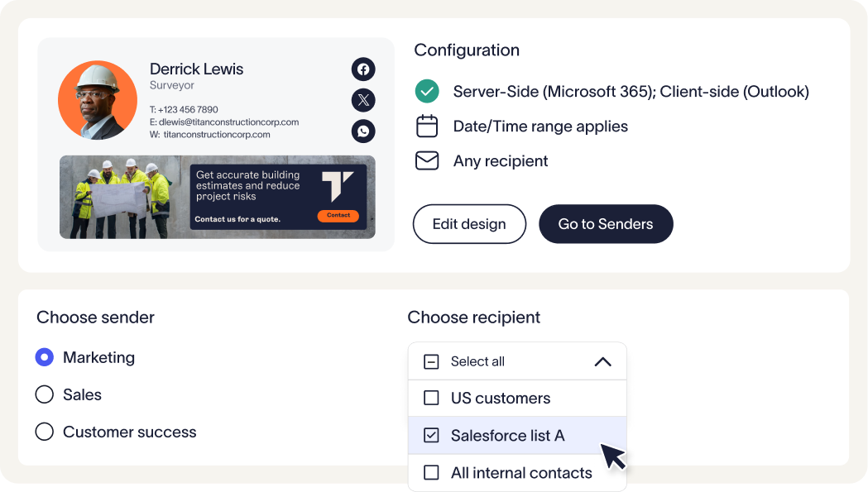Uncheck the Salesforce list A checkbox

tap(431, 435)
